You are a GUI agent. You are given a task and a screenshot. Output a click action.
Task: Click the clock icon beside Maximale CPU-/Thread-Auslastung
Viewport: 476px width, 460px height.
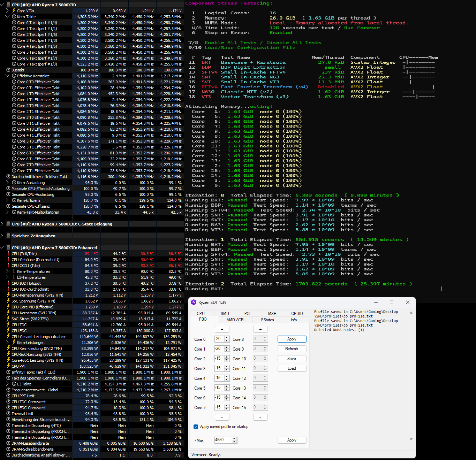[8, 188]
